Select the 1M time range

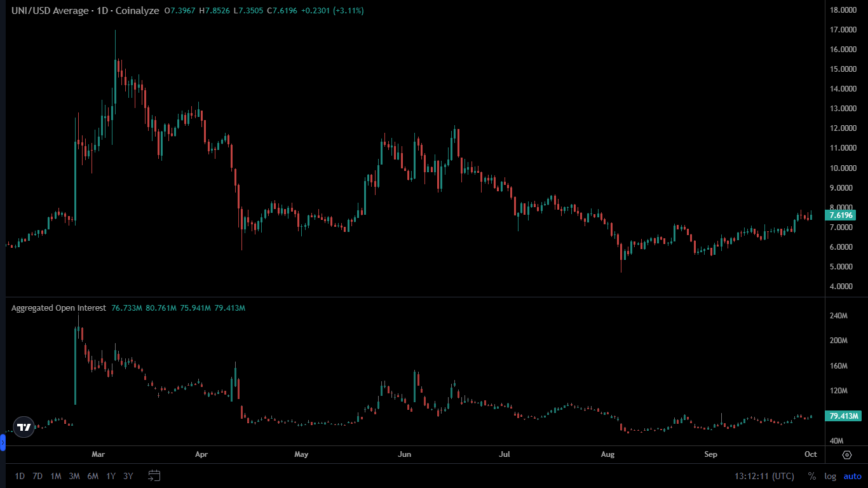click(x=56, y=476)
